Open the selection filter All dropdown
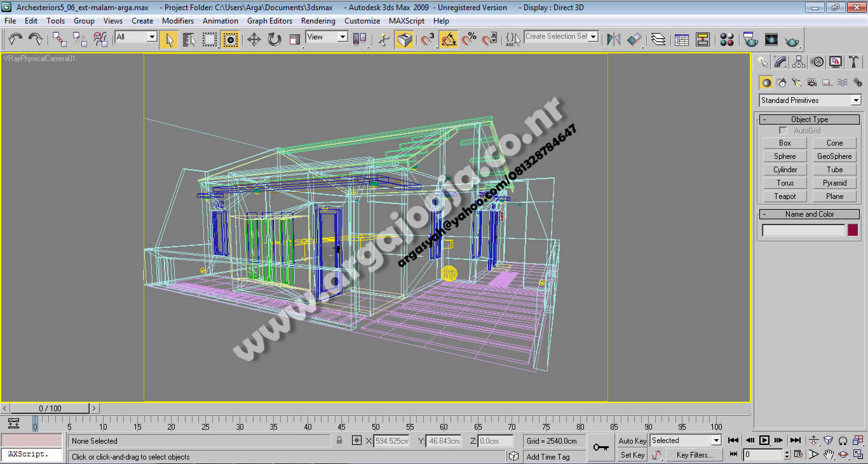The width and height of the screenshot is (868, 464). pyautogui.click(x=136, y=37)
